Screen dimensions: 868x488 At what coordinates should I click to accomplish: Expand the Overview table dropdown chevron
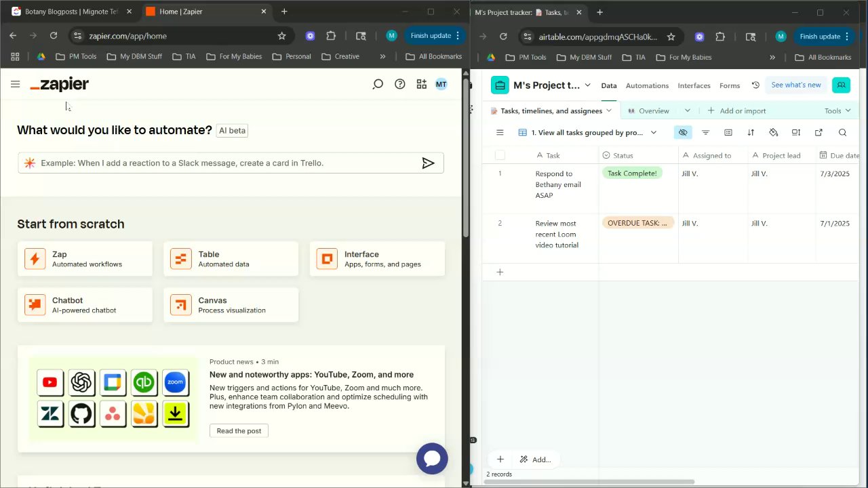point(687,110)
